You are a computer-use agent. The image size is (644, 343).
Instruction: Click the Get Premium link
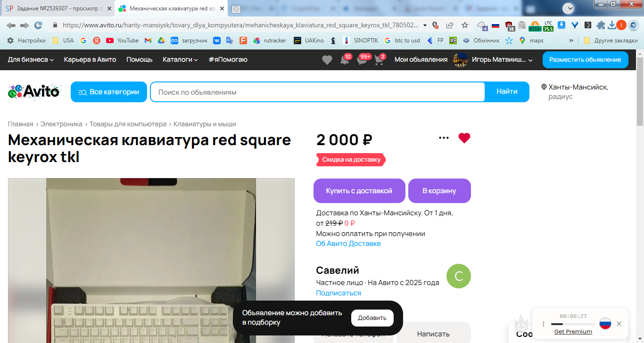(573, 332)
